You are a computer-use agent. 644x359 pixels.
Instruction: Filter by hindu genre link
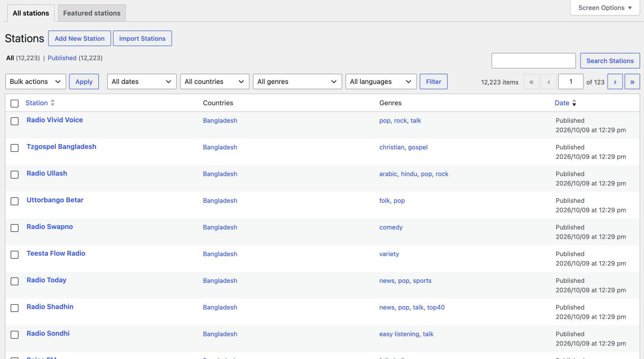(x=409, y=174)
